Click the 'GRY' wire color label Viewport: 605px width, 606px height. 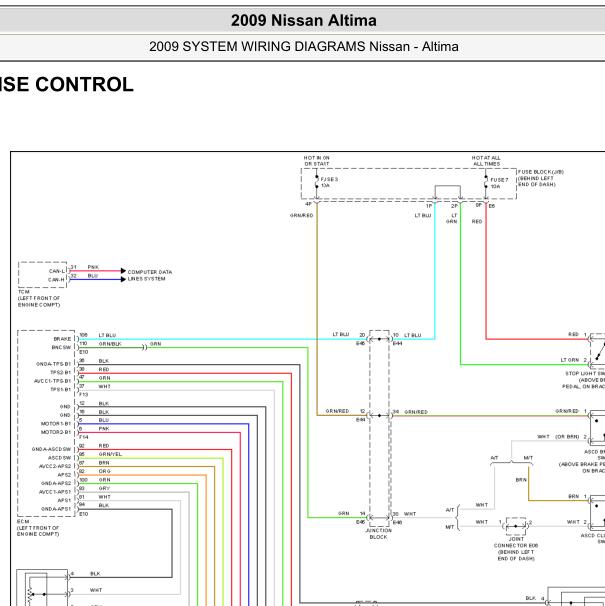click(x=104, y=488)
